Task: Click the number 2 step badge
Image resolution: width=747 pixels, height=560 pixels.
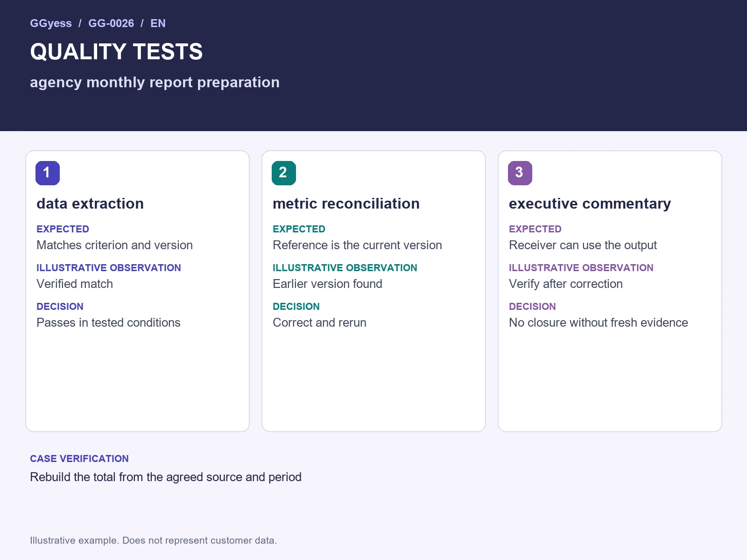Action: (x=284, y=173)
